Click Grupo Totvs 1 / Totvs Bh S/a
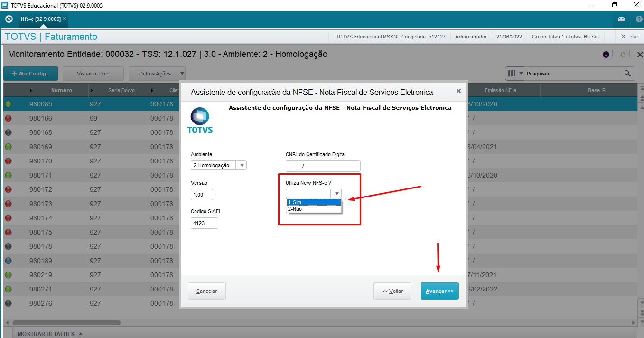Screen dimensions: 644x338 565,37
